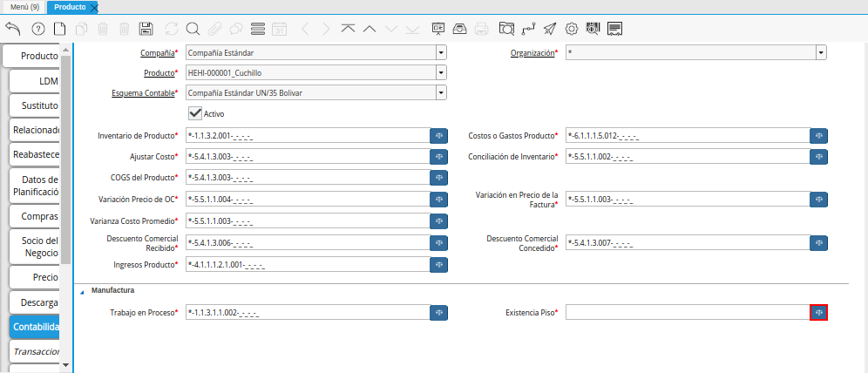The width and height of the screenshot is (868, 373).
Task: Create a new record with the page icon
Action: click(59, 28)
